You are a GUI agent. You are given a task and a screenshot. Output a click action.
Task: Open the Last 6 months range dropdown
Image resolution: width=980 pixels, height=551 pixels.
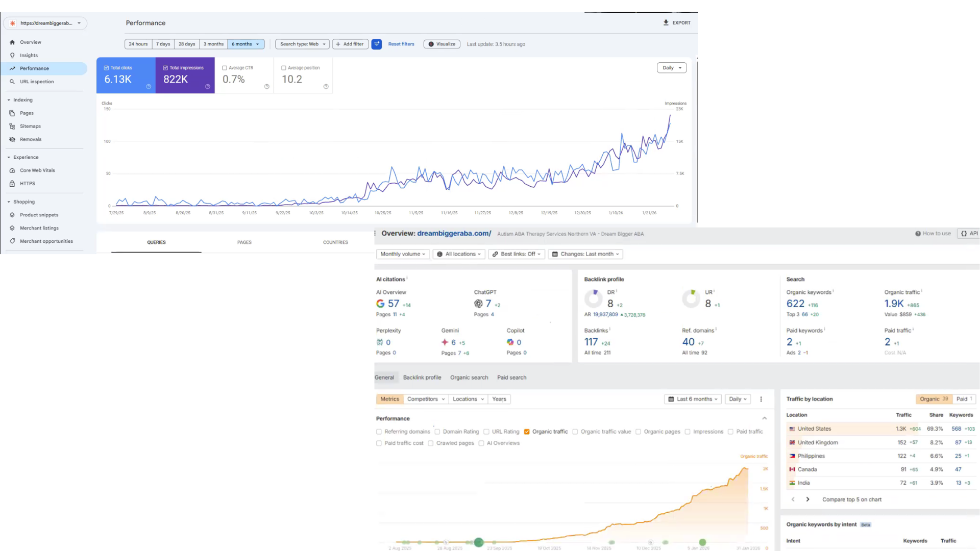(693, 399)
